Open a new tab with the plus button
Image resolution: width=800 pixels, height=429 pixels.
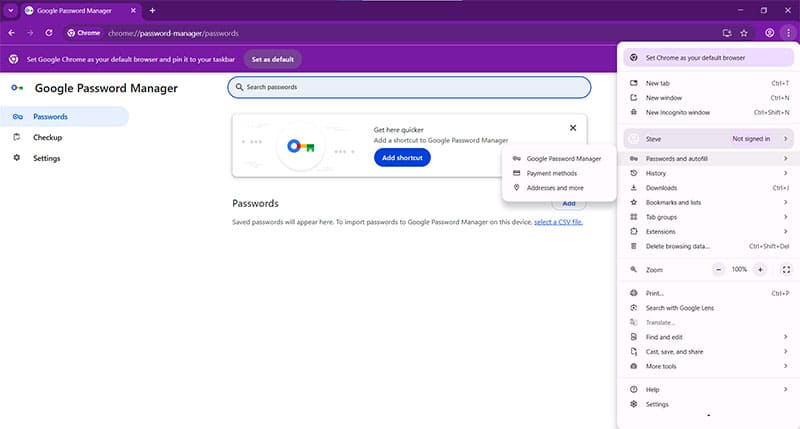tap(152, 10)
